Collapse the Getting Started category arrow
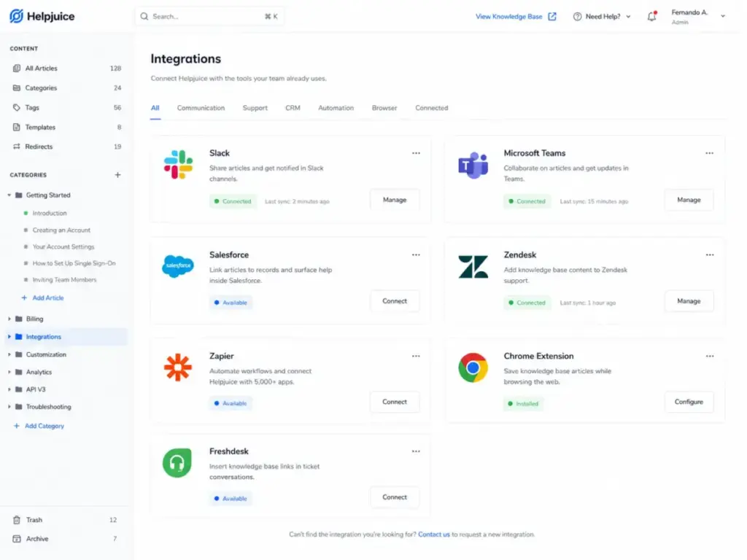Image resolution: width=747 pixels, height=560 pixels. [x=9, y=195]
